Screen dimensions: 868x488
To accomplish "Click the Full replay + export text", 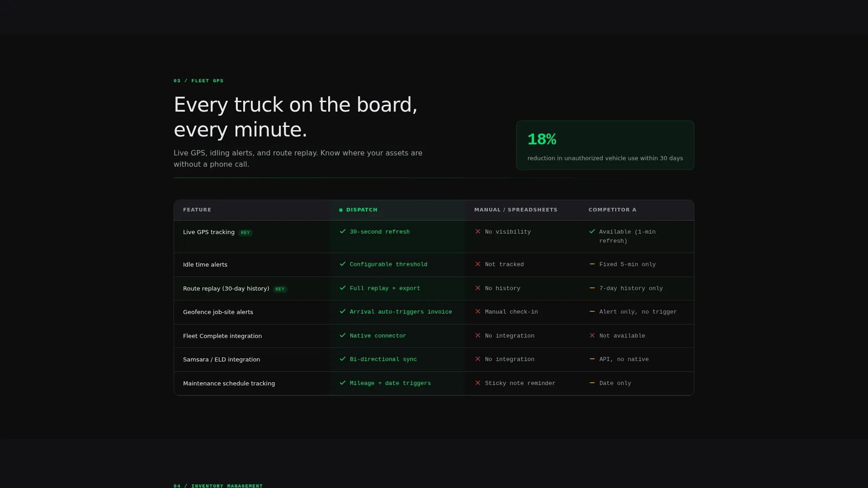I will click(x=385, y=288).
